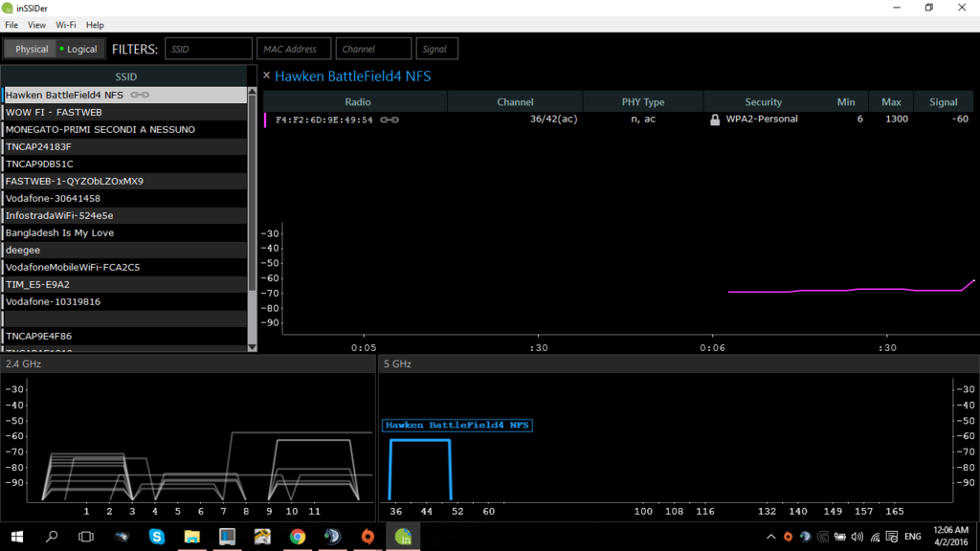This screenshot has height=551, width=980.
Task: Select MONEGATO-PRIMI SECONDI A NESSUNO network
Action: coord(124,129)
